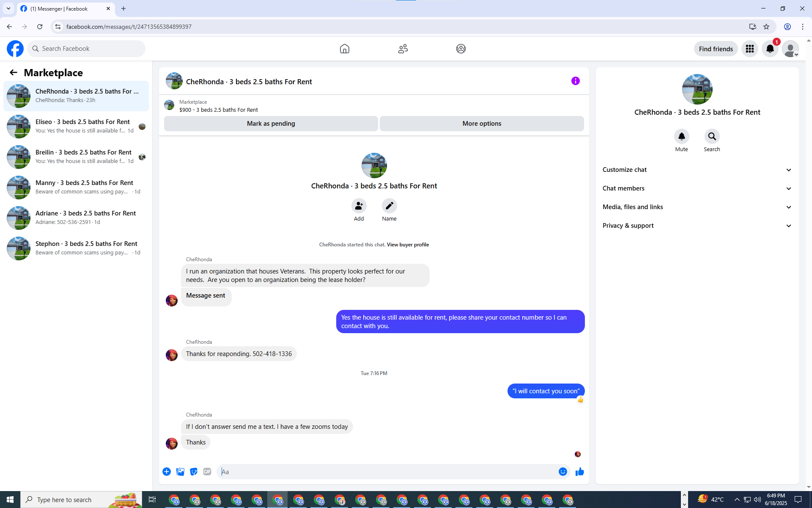Open conversation information purple icon

point(576,81)
